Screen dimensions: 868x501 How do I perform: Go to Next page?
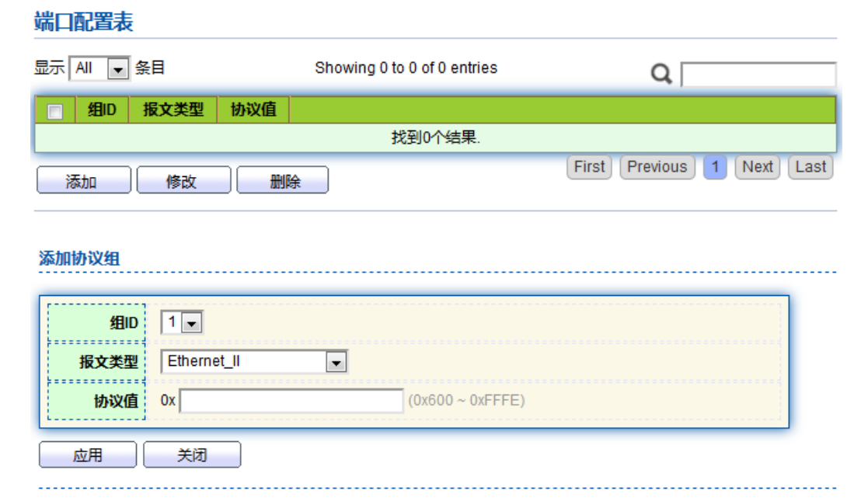[758, 167]
